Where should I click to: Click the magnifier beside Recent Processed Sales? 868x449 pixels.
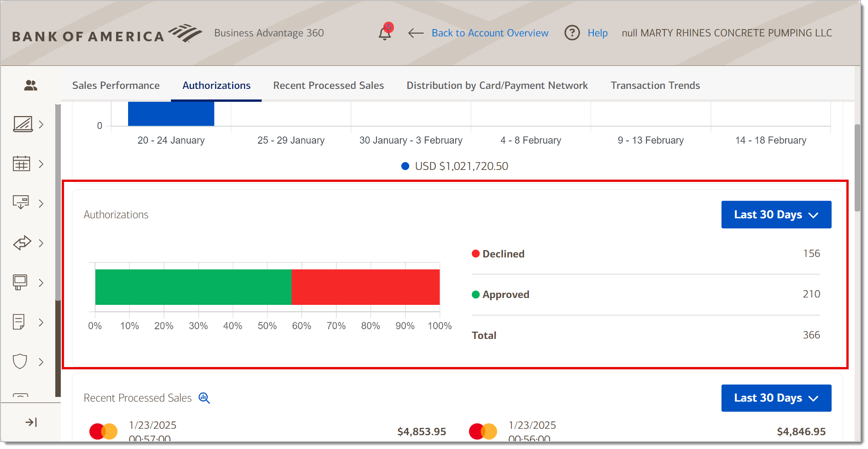coord(204,398)
